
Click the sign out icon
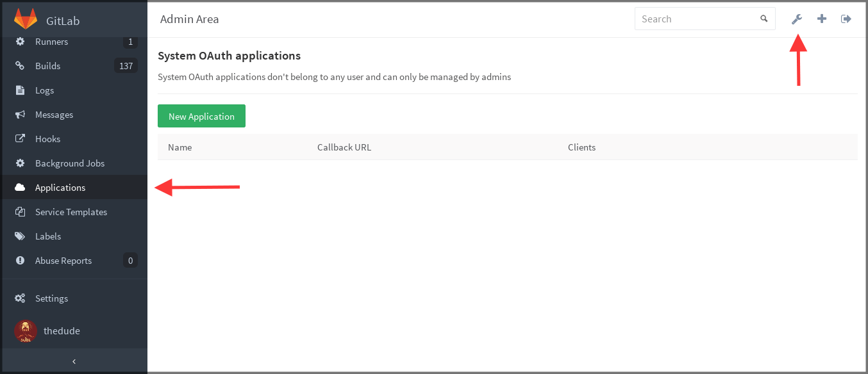point(846,19)
